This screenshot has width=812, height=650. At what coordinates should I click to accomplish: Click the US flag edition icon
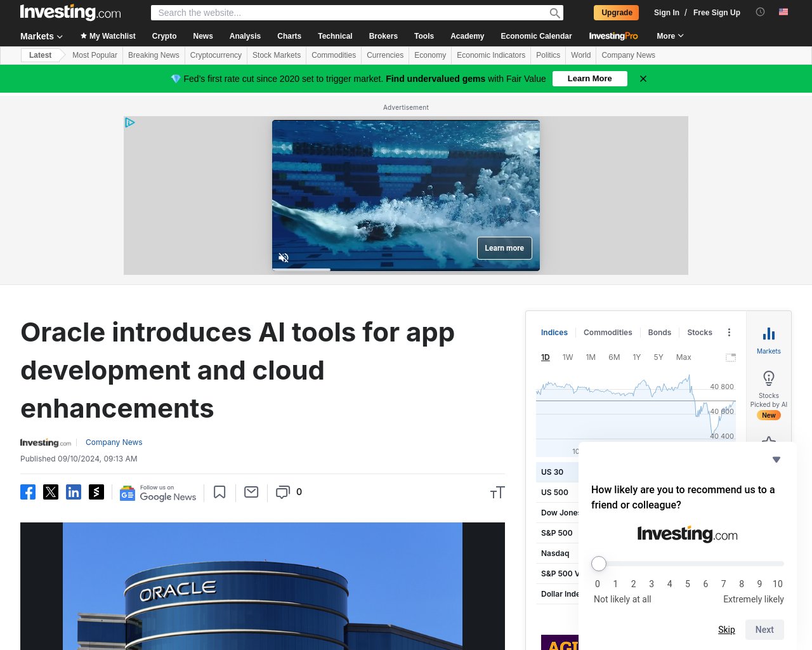tap(783, 12)
